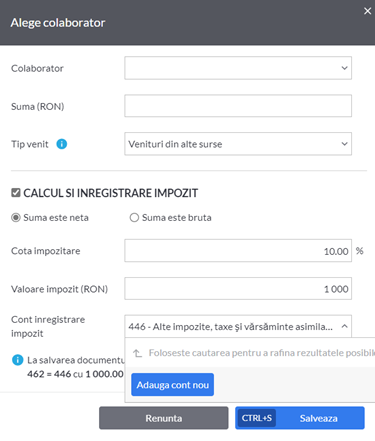Toggle the Calcul si inregistrare impozit checkbox
375x441 pixels.
click(16, 193)
